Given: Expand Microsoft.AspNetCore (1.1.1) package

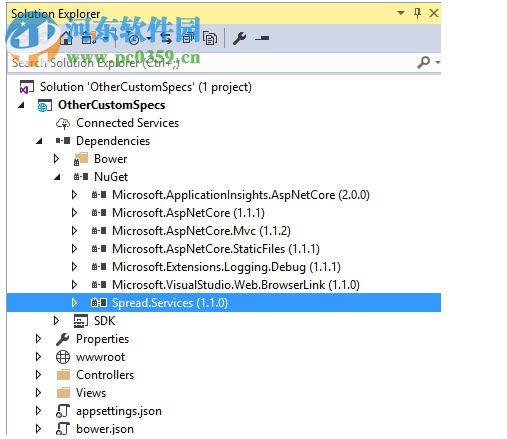Looking at the screenshot, I should coord(74,213).
